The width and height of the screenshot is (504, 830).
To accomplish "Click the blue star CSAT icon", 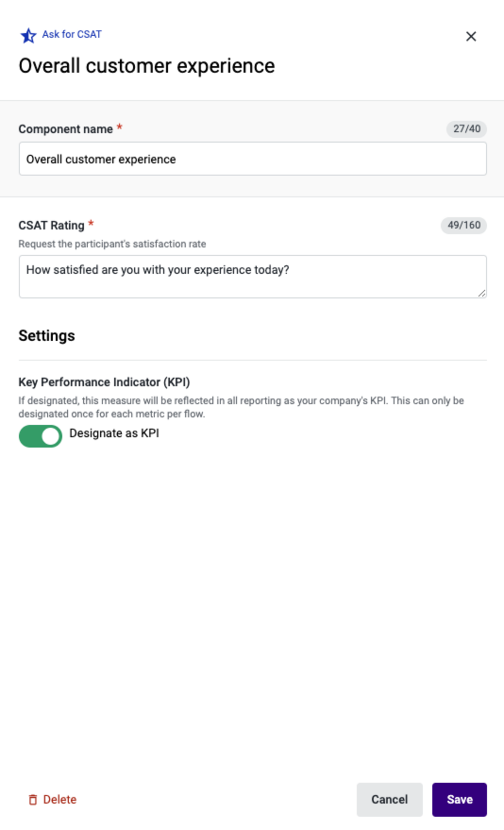I will click(28, 36).
